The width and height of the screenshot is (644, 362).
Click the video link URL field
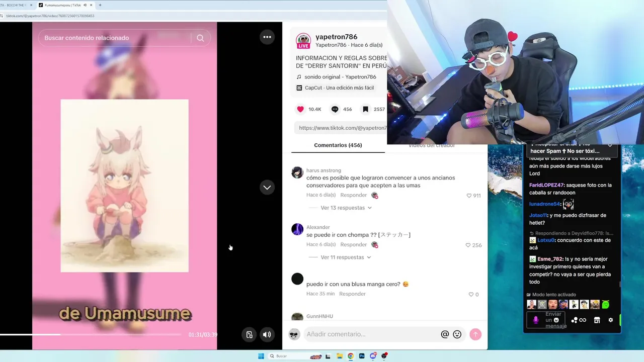coord(341,128)
